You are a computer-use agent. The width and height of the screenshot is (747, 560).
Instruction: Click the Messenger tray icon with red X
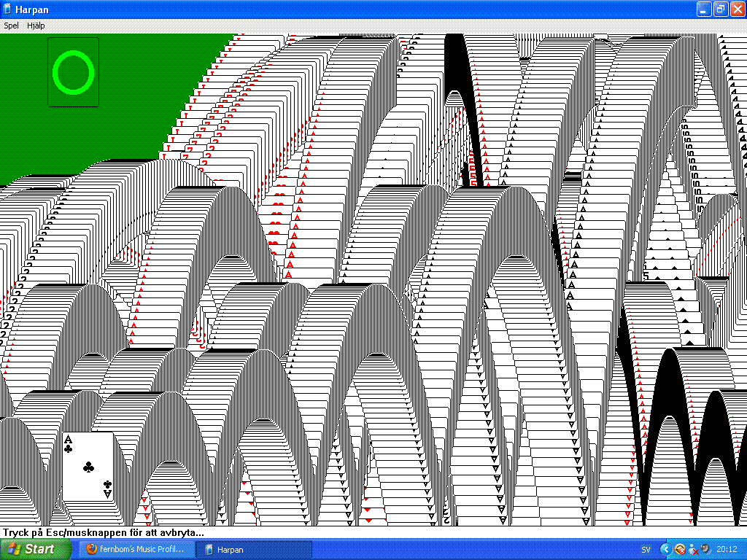click(x=694, y=550)
